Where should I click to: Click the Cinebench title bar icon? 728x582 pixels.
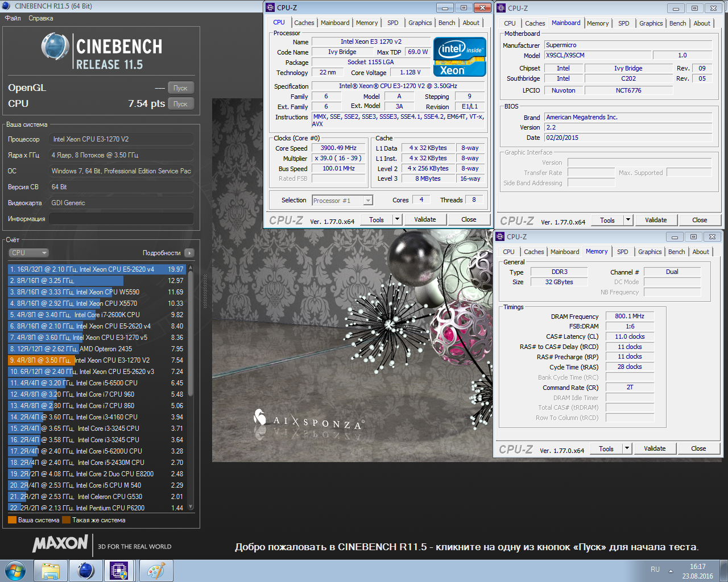[x=6, y=6]
